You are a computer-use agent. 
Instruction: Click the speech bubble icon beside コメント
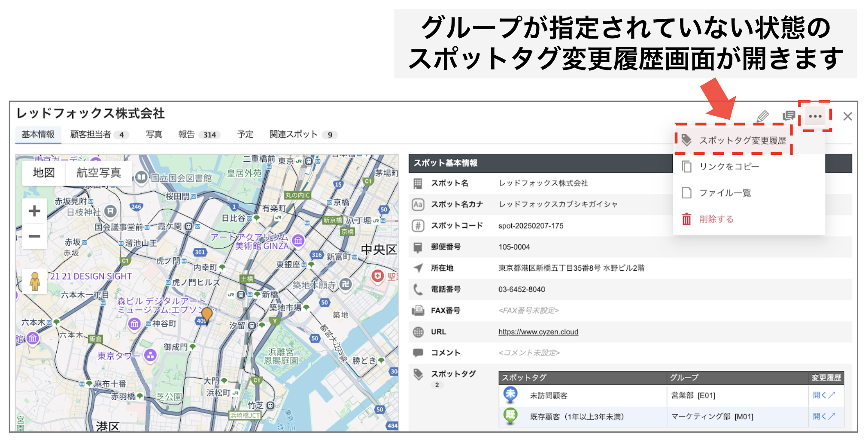click(x=418, y=353)
